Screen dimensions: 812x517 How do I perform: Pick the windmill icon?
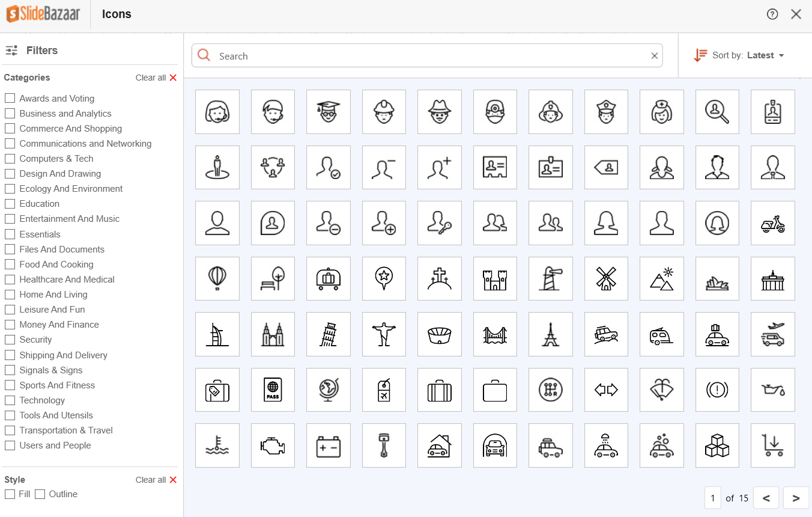coord(606,278)
